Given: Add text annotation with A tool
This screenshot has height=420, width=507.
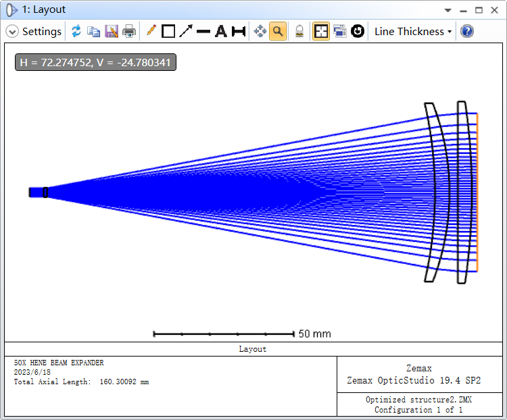Looking at the screenshot, I should click(221, 32).
